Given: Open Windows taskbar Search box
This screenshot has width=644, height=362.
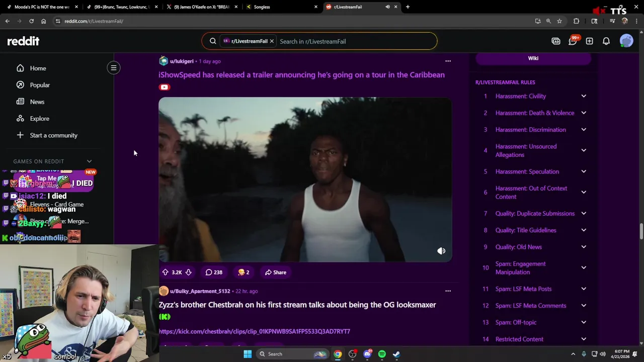Looking at the screenshot, I should (x=292, y=354).
